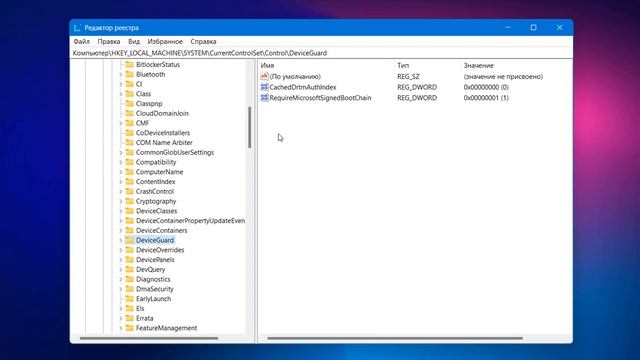Expand the DeviceGuard key chevron
The height and width of the screenshot is (360, 640).
pyautogui.click(x=121, y=240)
